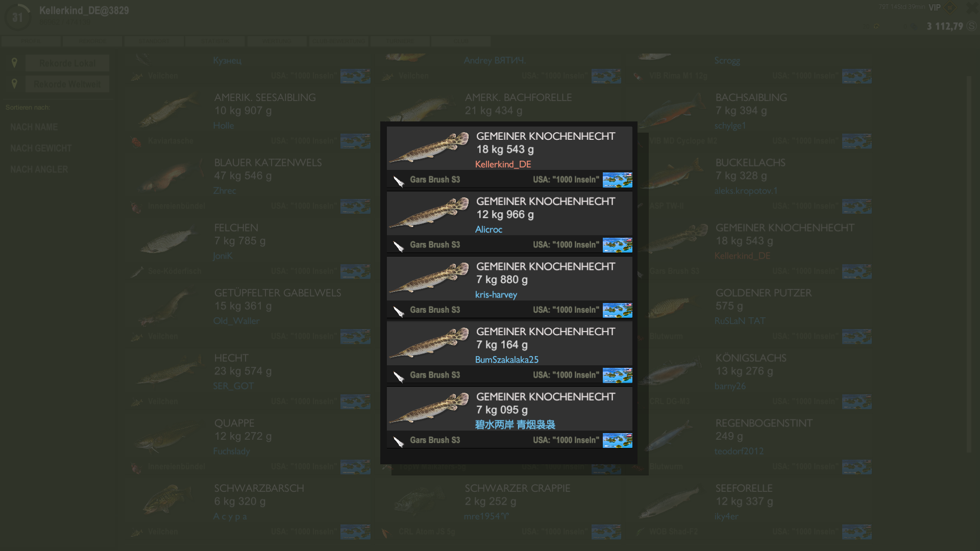Screen dimensions: 980x551
Task: Click the location pin beside Rekorde Lokal
Action: (14, 63)
